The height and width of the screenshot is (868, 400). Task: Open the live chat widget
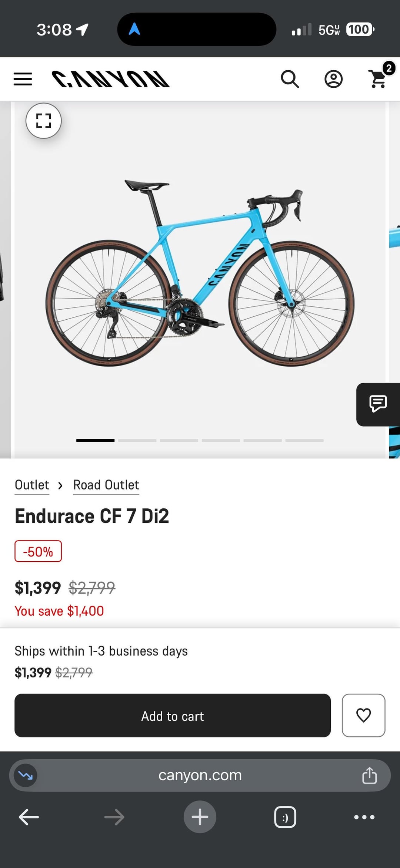378,404
